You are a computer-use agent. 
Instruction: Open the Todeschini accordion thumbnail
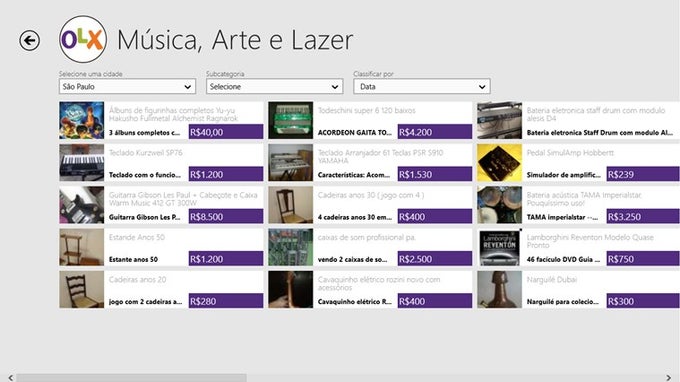pos(291,120)
